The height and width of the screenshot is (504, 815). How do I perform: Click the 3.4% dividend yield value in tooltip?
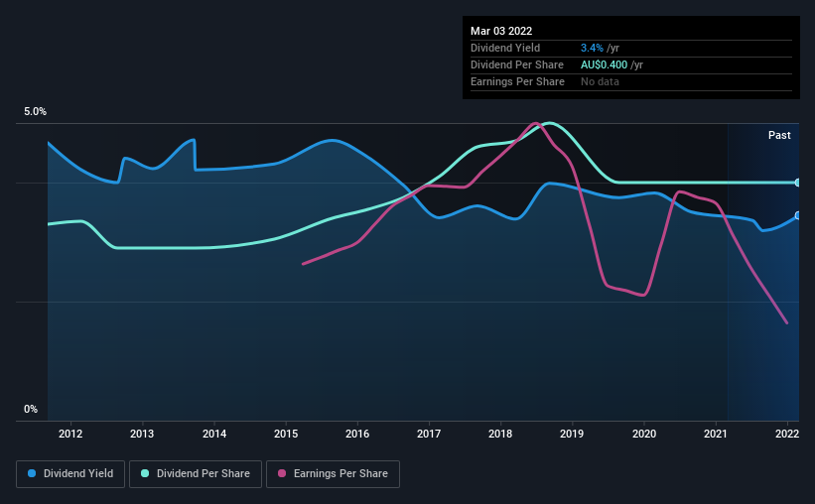(x=592, y=48)
